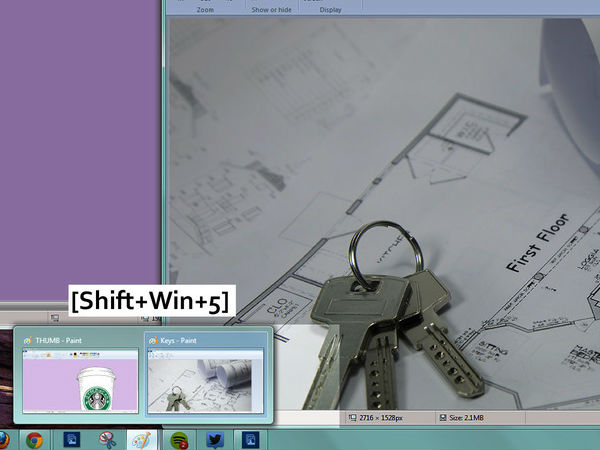Open Spotify from the taskbar
The width and height of the screenshot is (600, 450).
(x=178, y=439)
